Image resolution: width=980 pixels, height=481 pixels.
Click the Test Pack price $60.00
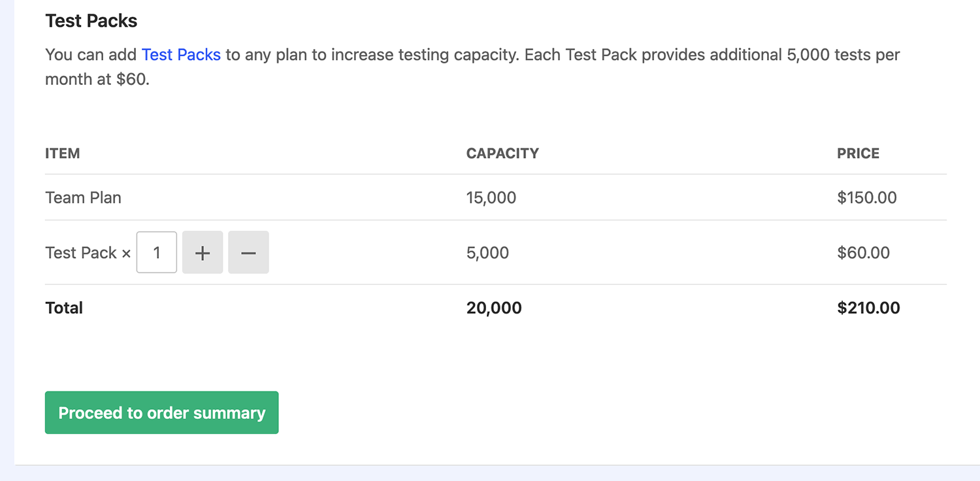tap(864, 252)
